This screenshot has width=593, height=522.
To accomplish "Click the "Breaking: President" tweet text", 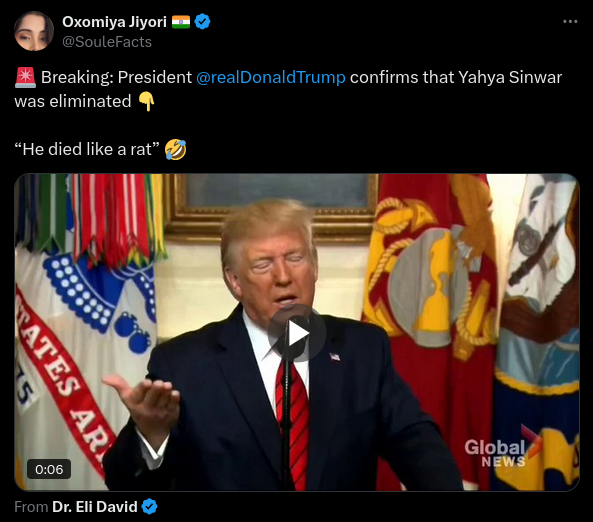I will [116, 78].
